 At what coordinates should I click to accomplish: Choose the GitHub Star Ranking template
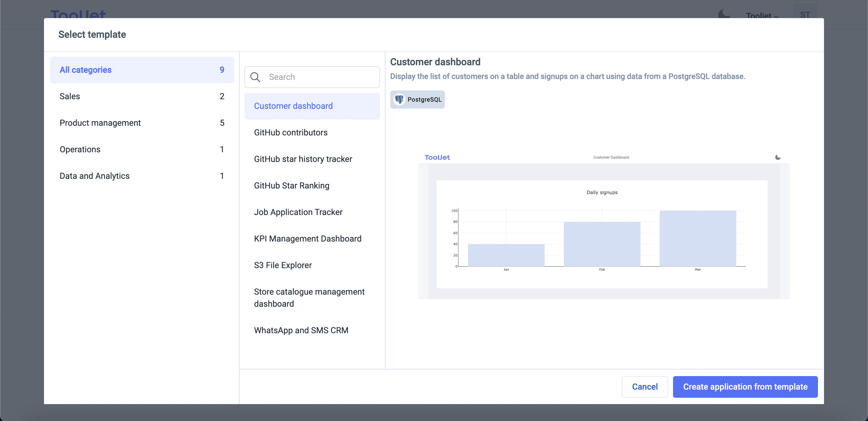[291, 186]
